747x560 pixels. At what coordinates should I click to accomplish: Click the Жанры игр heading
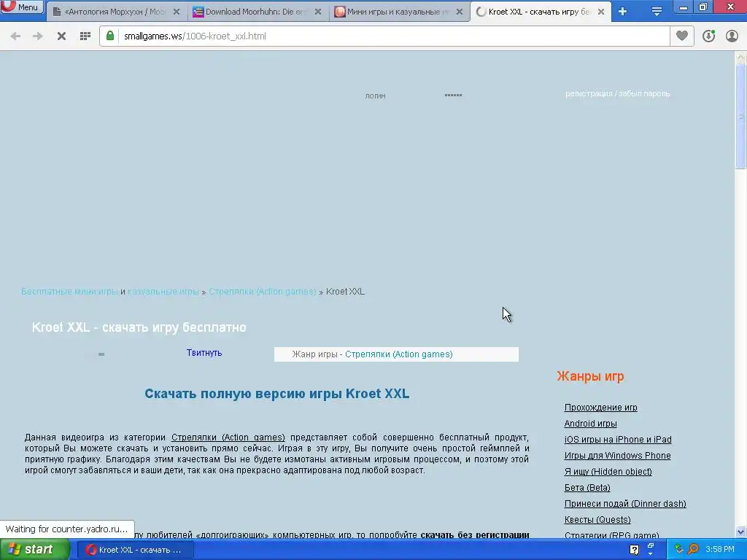(590, 376)
